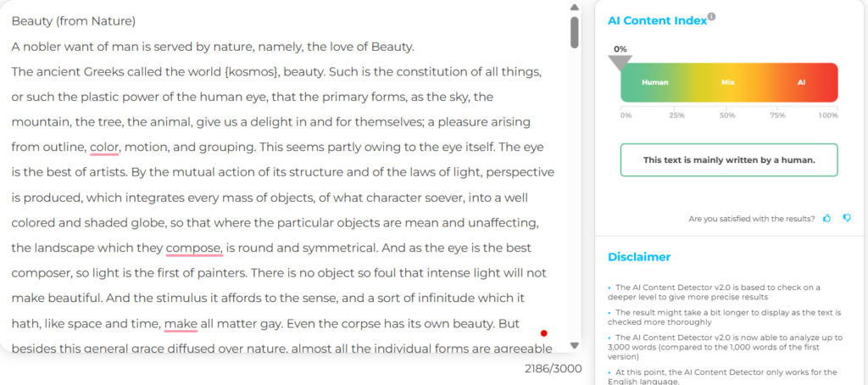The image size is (868, 385).
Task: Click the scroll down arrow of text box
Action: (575, 345)
